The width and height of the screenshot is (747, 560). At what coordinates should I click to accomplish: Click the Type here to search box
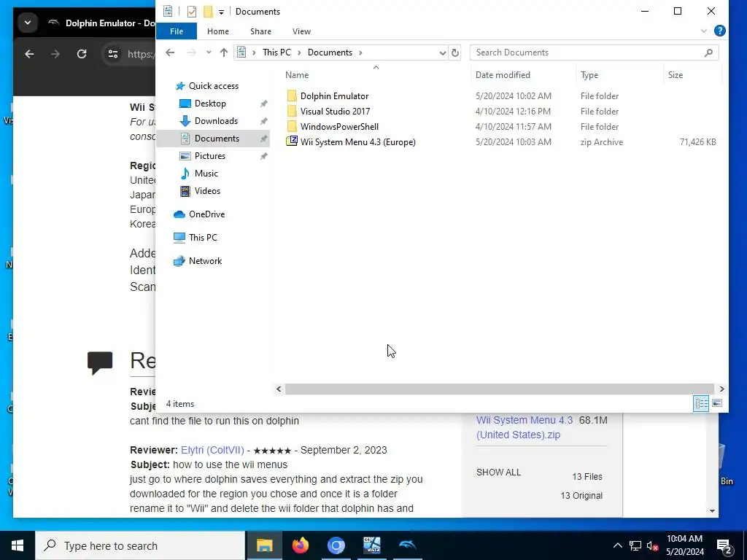point(140,545)
